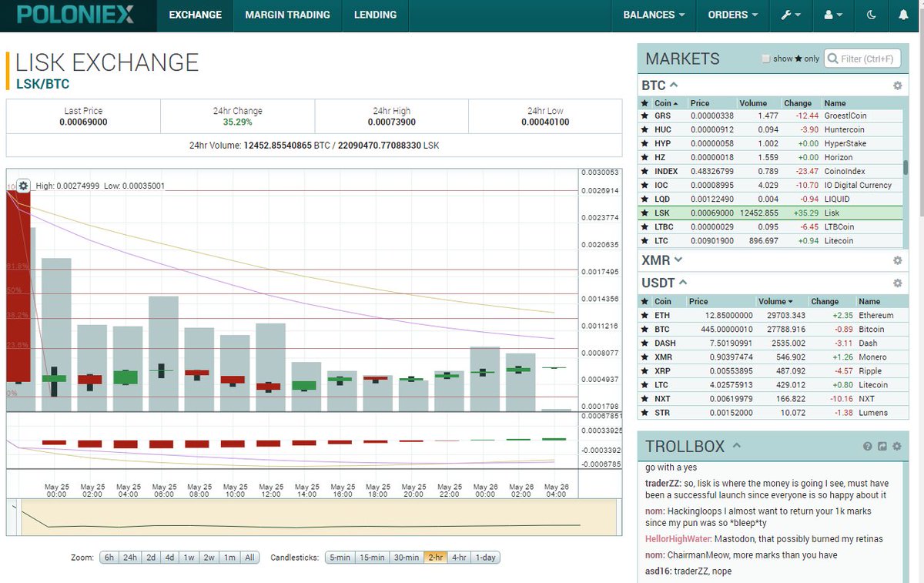Open the MARGIN TRADING section

[287, 15]
